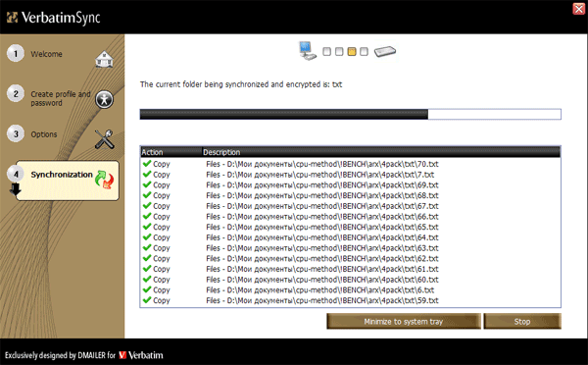The image size is (588, 365).
Task: Select the profile person icon
Action: pyautogui.click(x=104, y=99)
